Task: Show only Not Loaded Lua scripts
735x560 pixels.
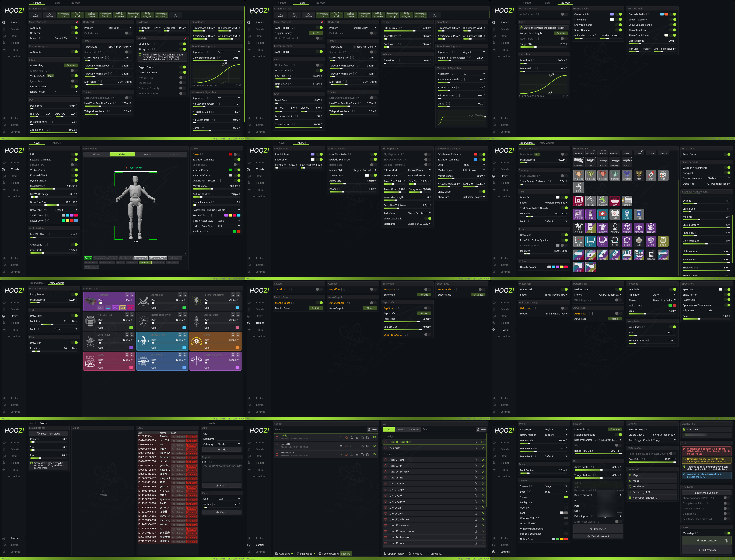Action: (414, 429)
